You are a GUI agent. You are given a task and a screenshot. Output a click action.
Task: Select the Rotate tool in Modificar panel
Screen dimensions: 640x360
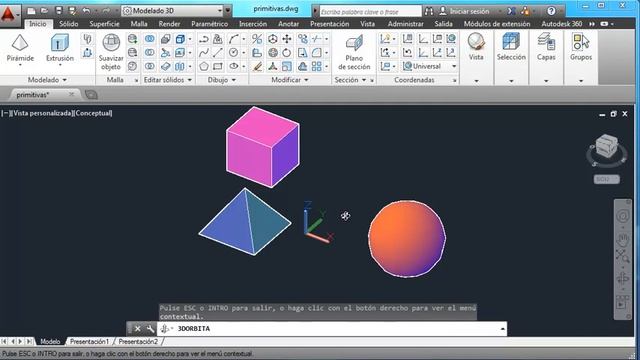click(x=287, y=53)
